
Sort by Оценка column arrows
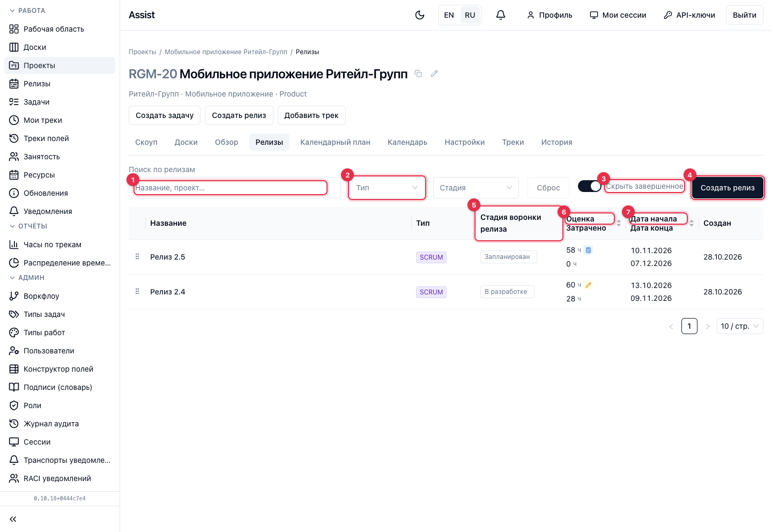click(619, 223)
